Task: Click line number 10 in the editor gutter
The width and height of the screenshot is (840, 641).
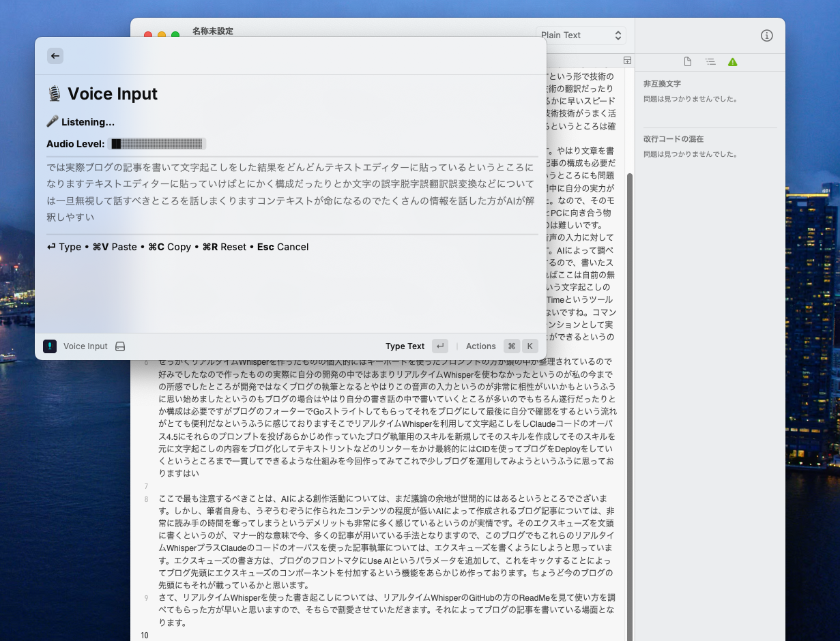Action: tap(145, 635)
